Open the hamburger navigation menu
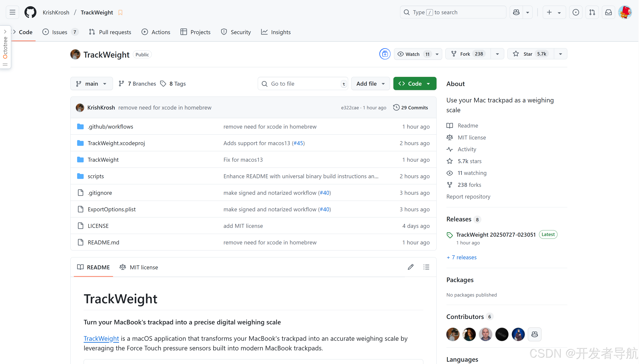Viewport: 639px width, 364px height. [12, 12]
